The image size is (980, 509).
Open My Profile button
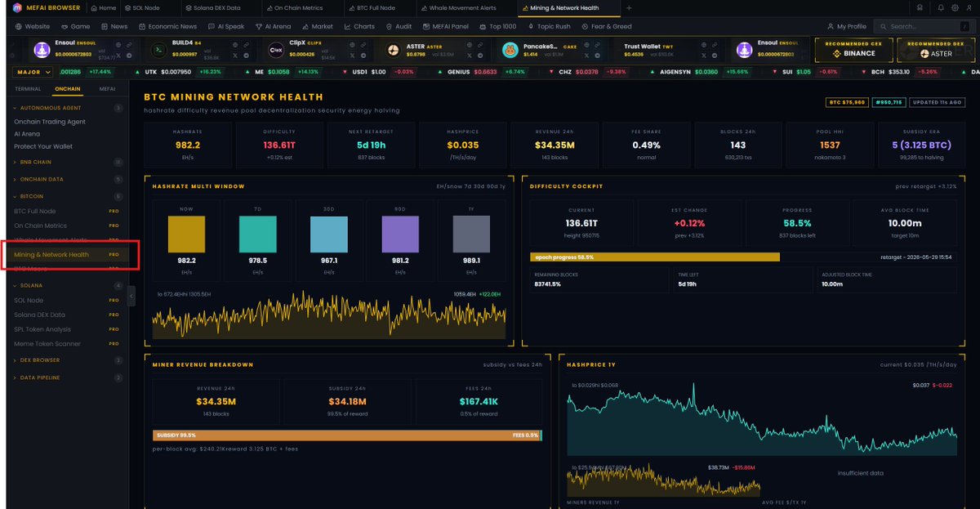(846, 26)
